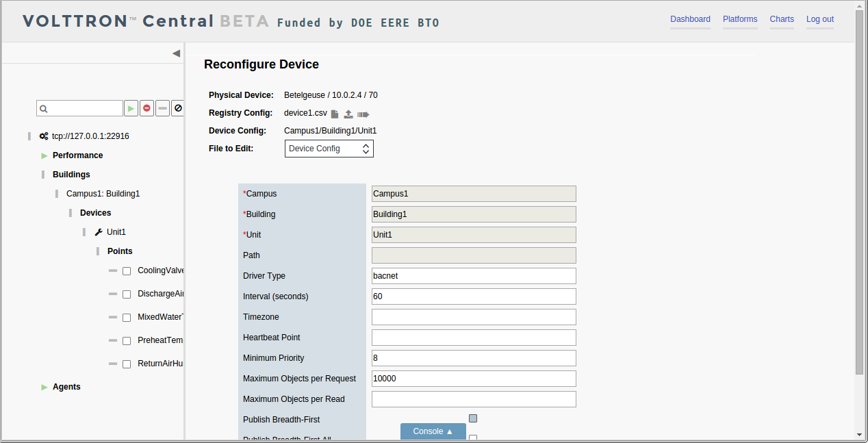Viewport: 868px width, 443px height.
Task: Collapse the side tree panel arrow
Action: coord(176,53)
